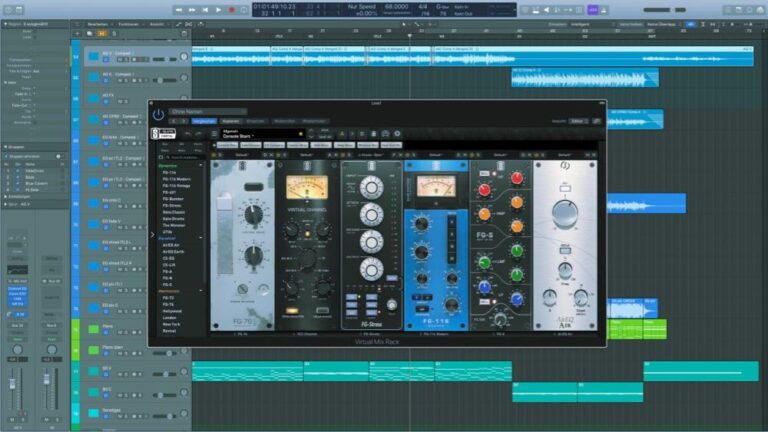Collapse the module browser with the side chevron
Viewport: 768px width, 432px height.
(x=152, y=235)
